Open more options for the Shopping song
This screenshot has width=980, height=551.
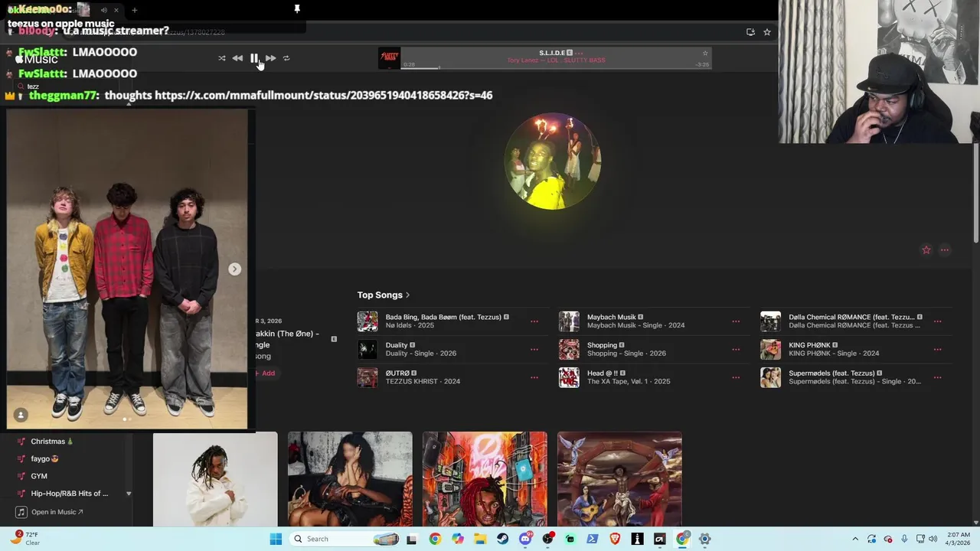coord(736,350)
